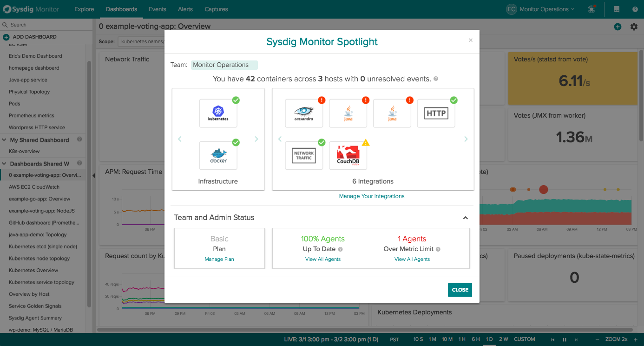Image resolution: width=644 pixels, height=346 pixels.
Task: Collapse the Team and Admin Status section
Action: (x=465, y=218)
